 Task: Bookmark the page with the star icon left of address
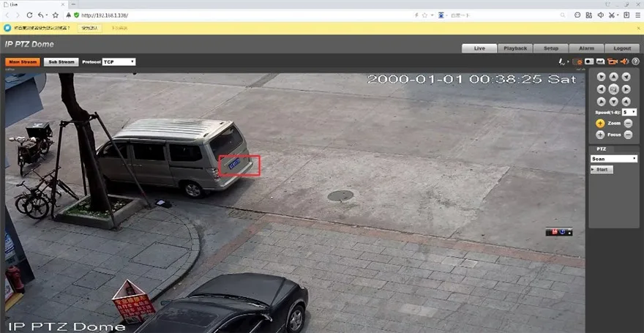[56, 15]
